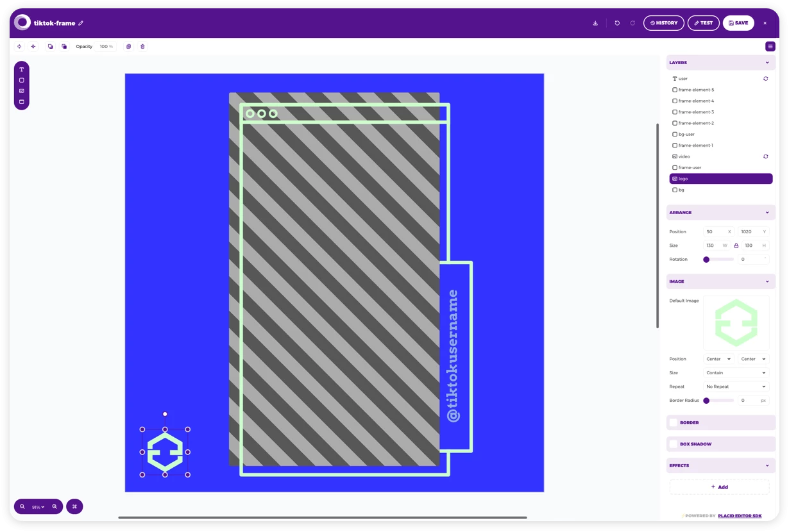Open the vertical image position dropdown
This screenshot has width=789, height=532.
coord(753,359)
